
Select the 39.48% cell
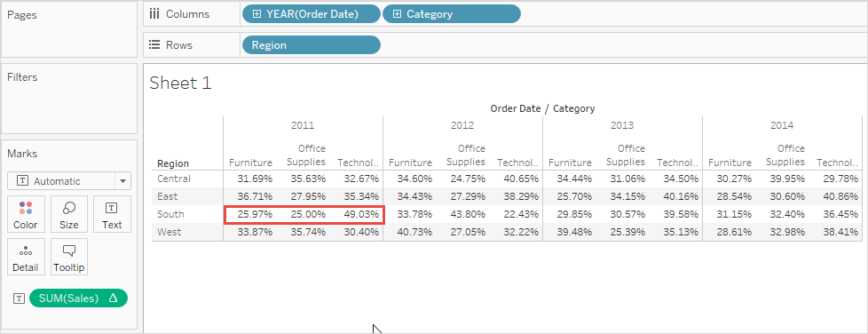pos(573,232)
